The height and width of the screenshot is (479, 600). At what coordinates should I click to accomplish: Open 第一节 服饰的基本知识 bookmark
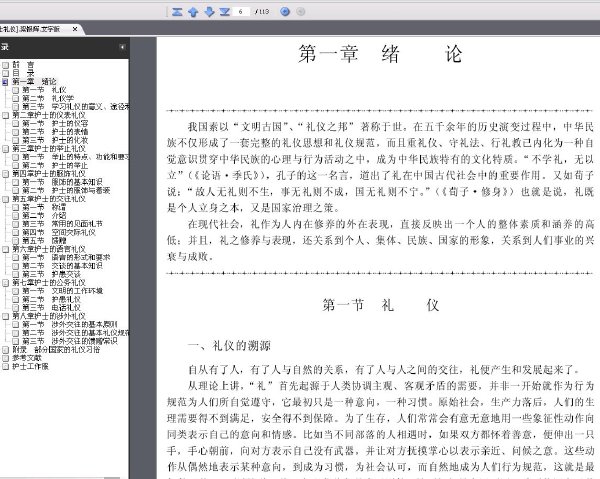point(62,182)
